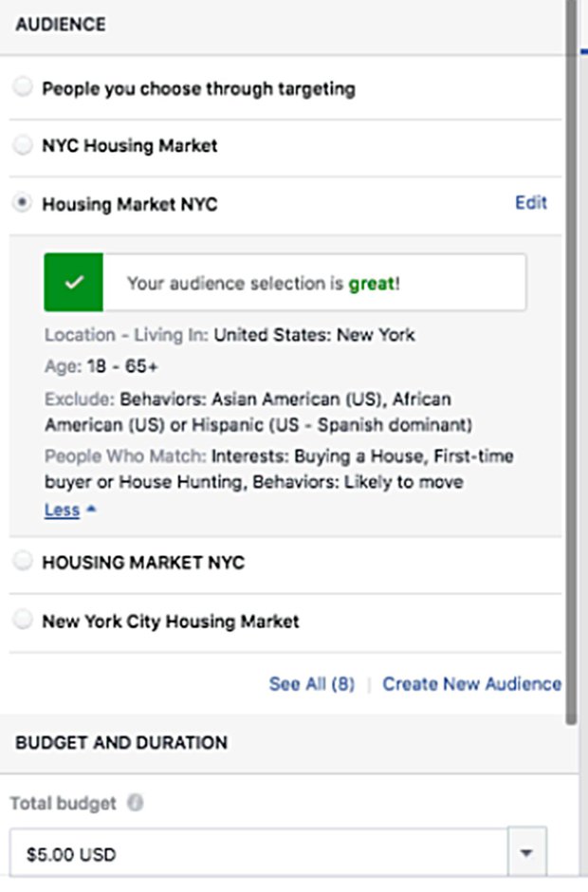This screenshot has height=892, width=588.
Task: Click Edit for the selected audience
Action: 530,202
